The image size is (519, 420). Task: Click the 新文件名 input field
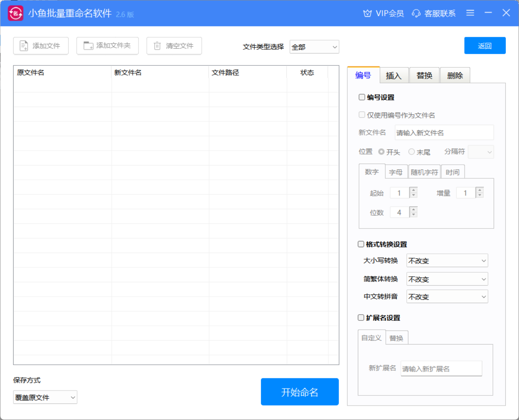pyautogui.click(x=444, y=132)
